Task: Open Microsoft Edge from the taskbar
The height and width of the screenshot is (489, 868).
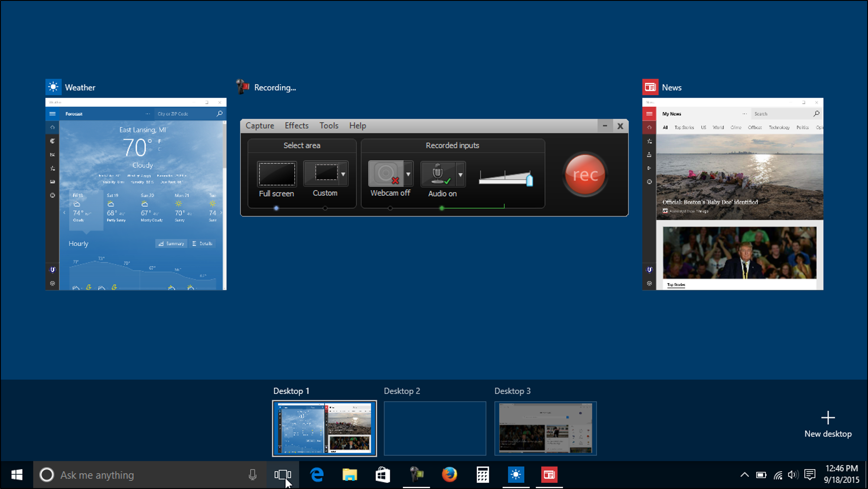Action: pos(317,475)
